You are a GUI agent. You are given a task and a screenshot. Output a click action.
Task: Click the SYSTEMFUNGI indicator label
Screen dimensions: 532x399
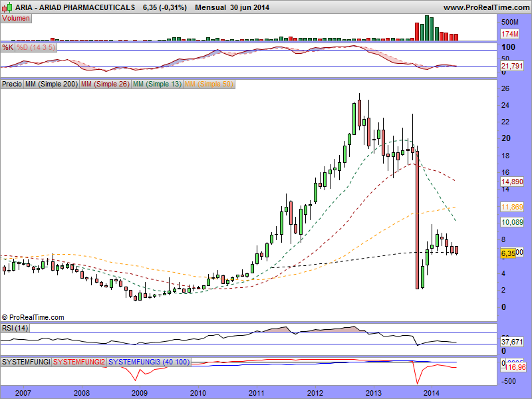coord(26,362)
